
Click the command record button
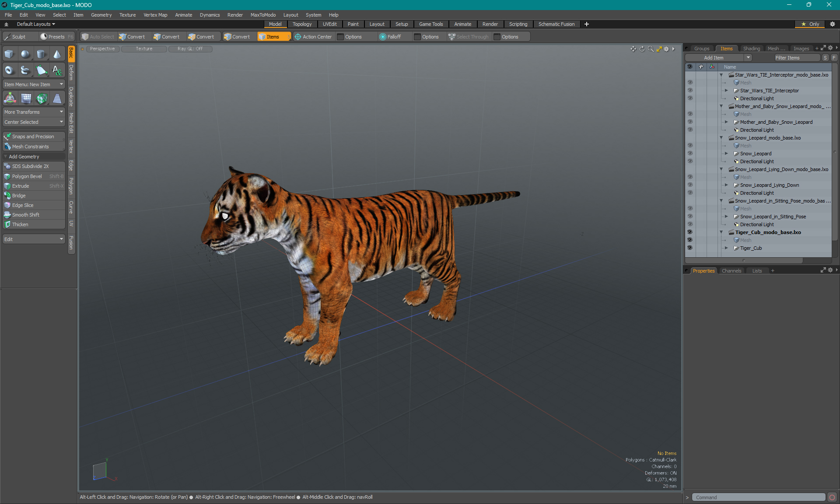832,497
